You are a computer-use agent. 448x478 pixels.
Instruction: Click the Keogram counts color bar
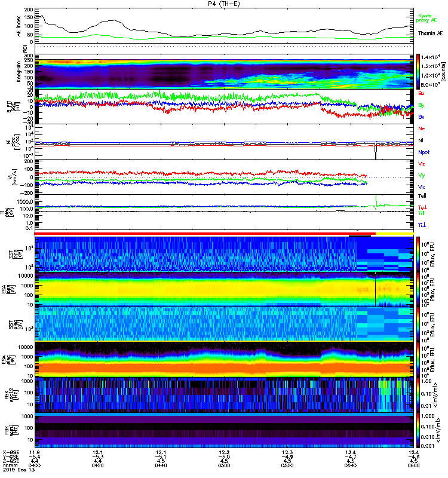point(418,71)
